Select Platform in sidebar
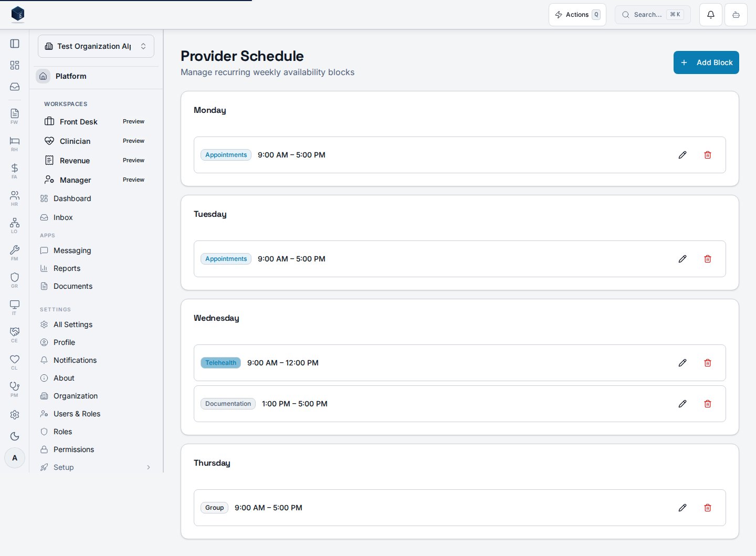 tap(96, 76)
